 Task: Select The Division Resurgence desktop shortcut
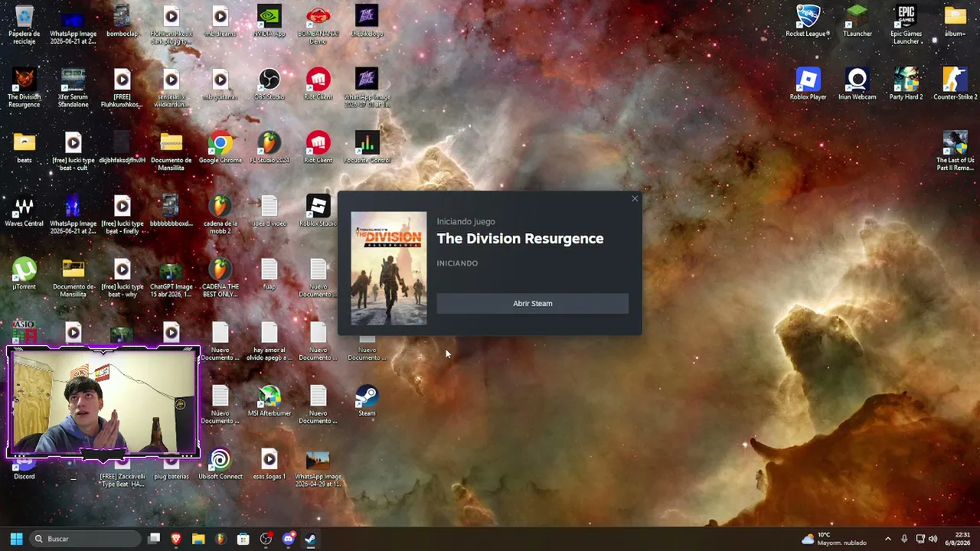[24, 88]
